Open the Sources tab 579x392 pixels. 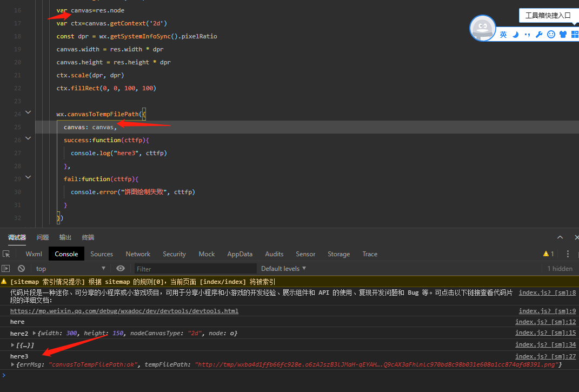coord(102,254)
